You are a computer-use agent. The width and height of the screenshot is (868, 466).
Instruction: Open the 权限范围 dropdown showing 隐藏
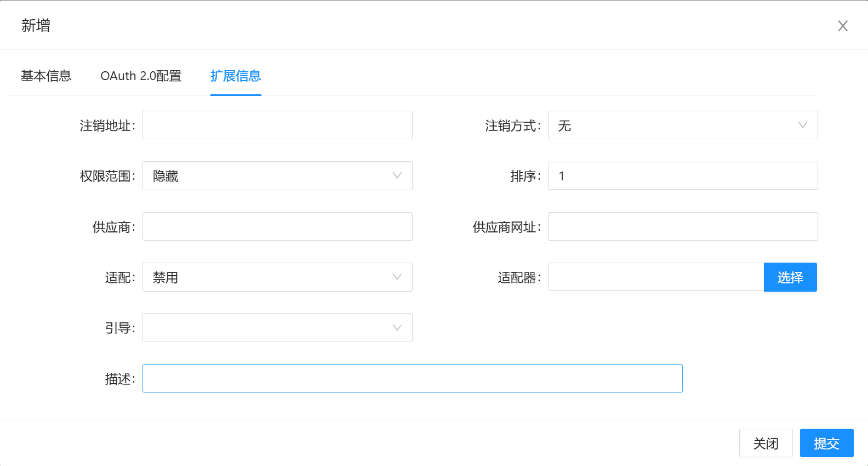coord(269,175)
